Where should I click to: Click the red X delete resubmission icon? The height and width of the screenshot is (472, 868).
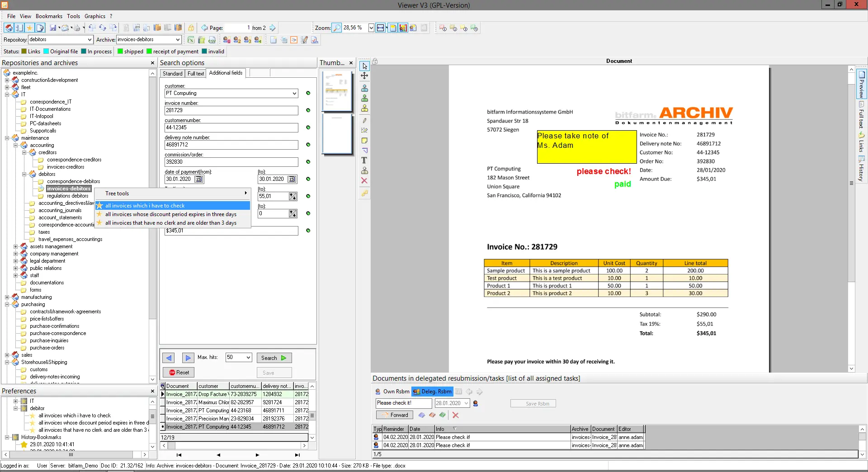coord(455,415)
